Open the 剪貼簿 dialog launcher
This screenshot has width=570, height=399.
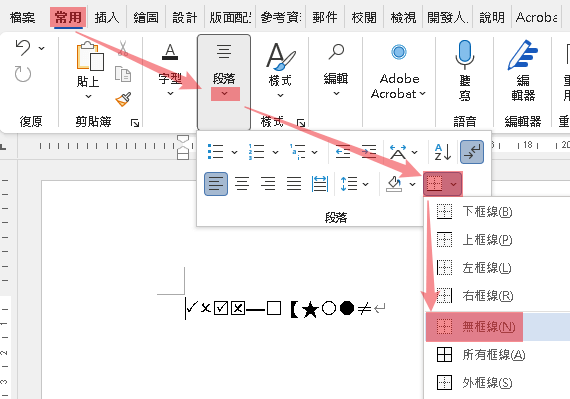(x=135, y=123)
